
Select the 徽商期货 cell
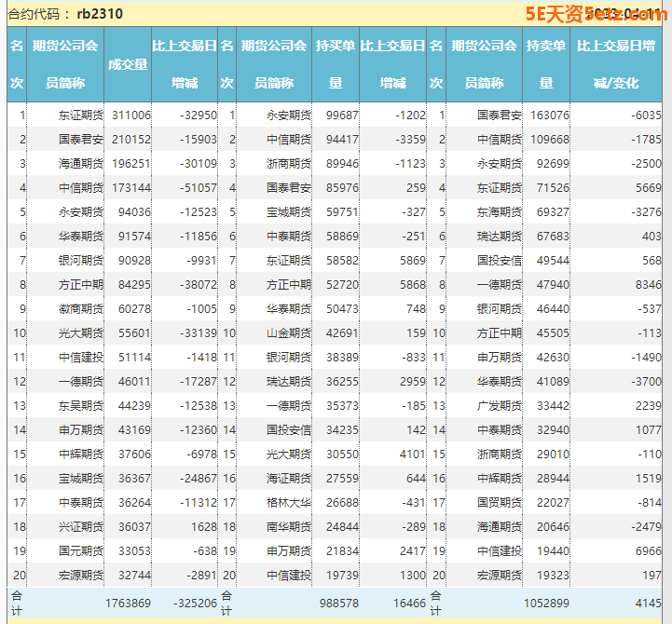81,309
